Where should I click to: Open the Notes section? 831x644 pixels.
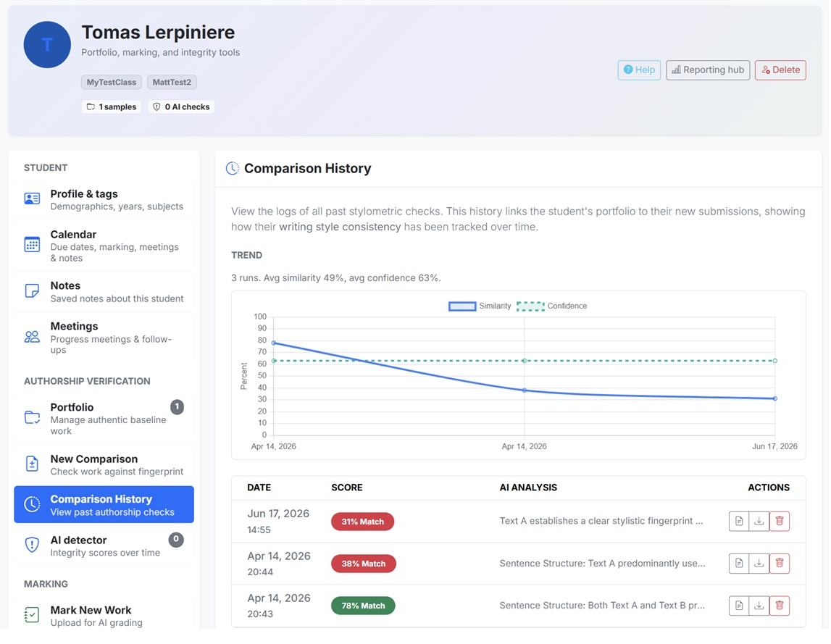tap(104, 291)
